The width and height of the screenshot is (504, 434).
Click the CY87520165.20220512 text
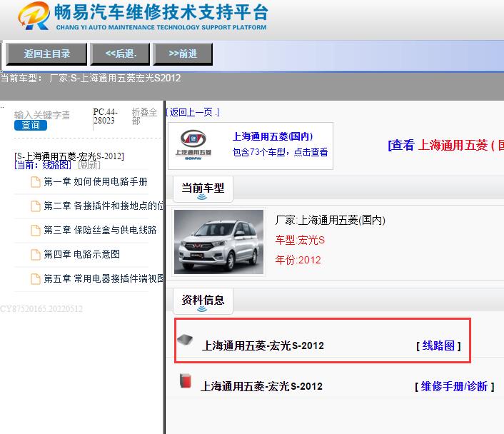[x=41, y=309]
